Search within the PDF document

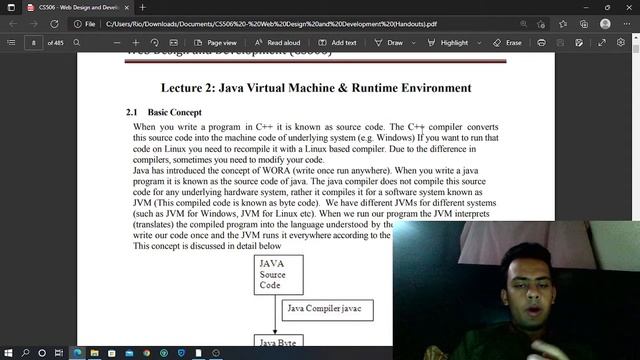pos(76,42)
